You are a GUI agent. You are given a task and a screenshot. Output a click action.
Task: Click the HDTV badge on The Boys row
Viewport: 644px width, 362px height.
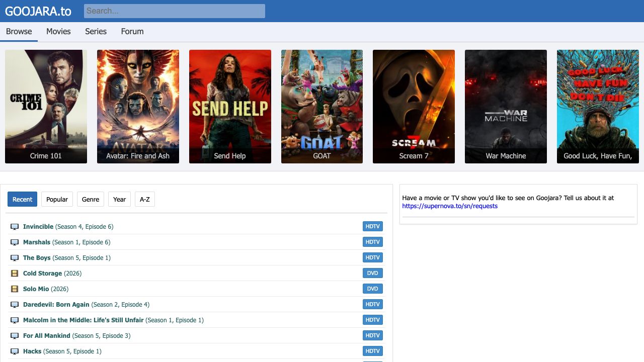point(373,257)
